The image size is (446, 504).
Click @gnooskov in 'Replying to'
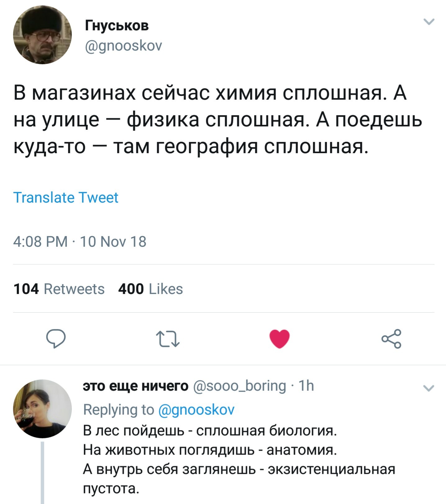click(197, 410)
